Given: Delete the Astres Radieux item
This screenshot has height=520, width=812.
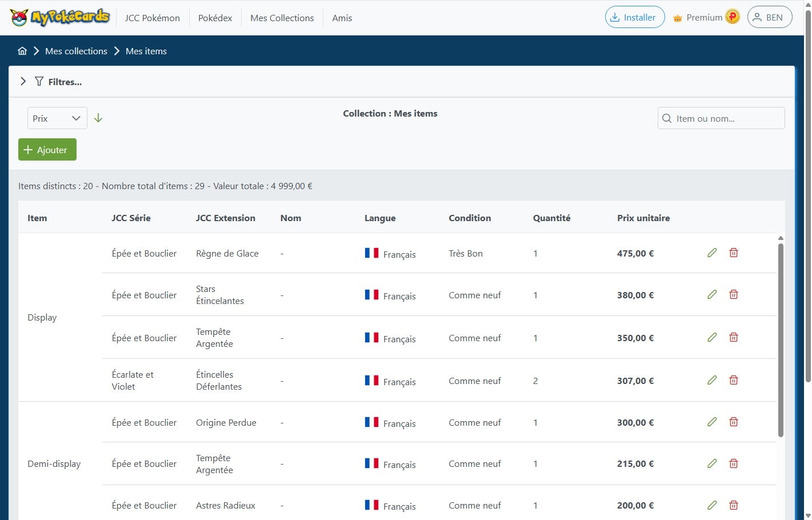Looking at the screenshot, I should point(734,505).
